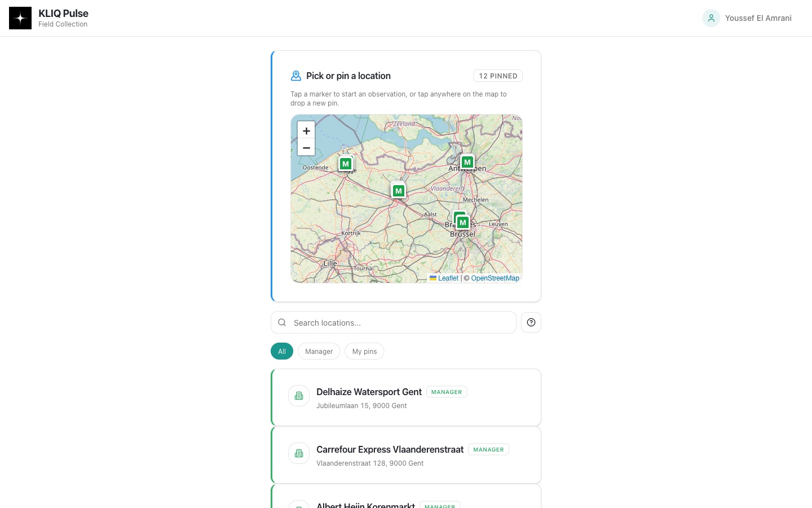Click the Search locations input field

coord(394,322)
